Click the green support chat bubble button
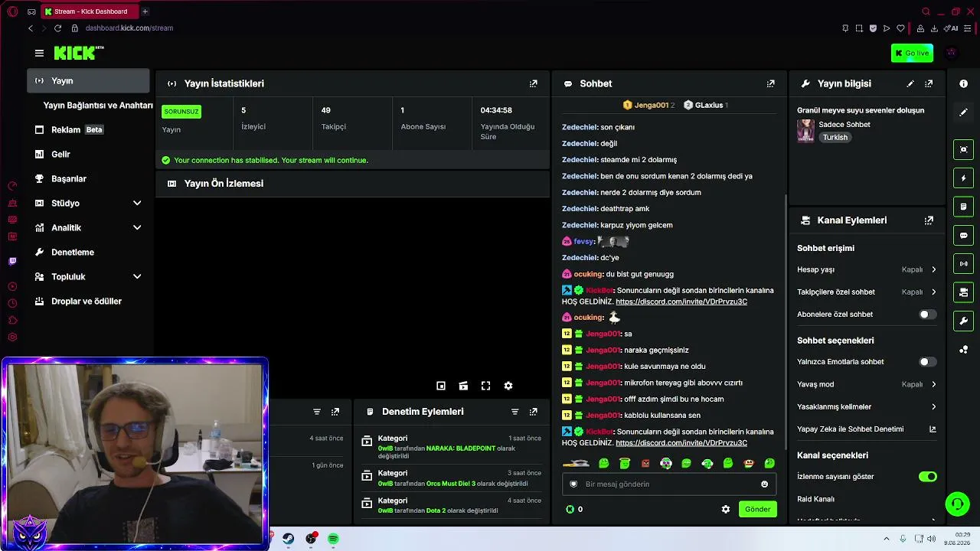This screenshot has height=551, width=980. pyautogui.click(x=957, y=504)
